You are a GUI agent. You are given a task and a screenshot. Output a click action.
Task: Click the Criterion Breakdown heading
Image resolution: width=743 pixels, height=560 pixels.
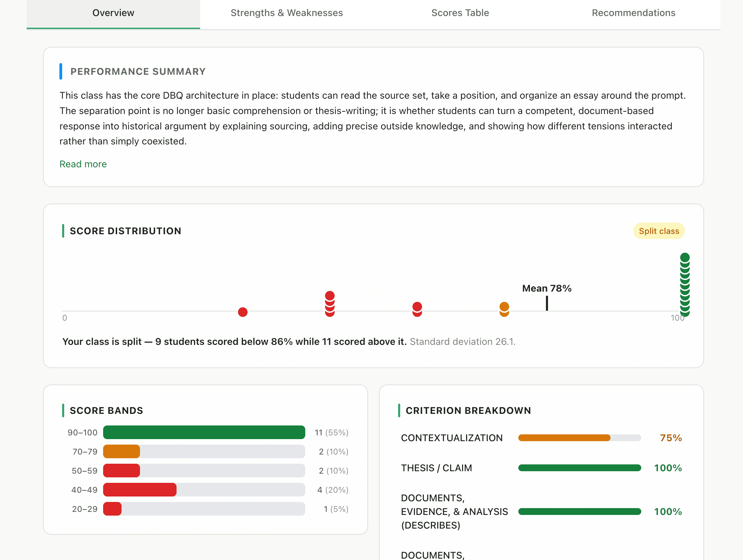click(468, 410)
